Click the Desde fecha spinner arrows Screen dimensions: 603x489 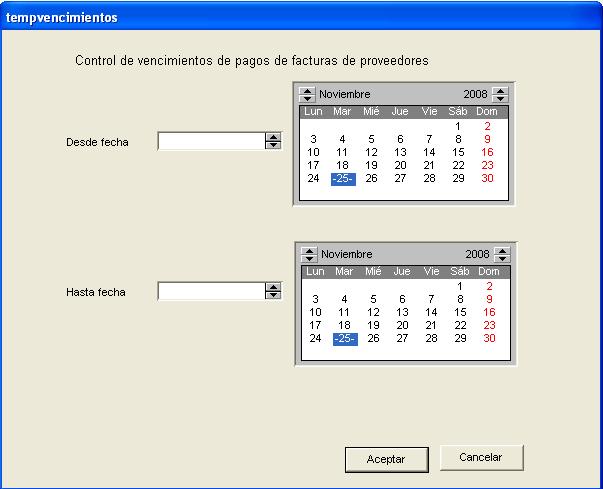pos(273,141)
